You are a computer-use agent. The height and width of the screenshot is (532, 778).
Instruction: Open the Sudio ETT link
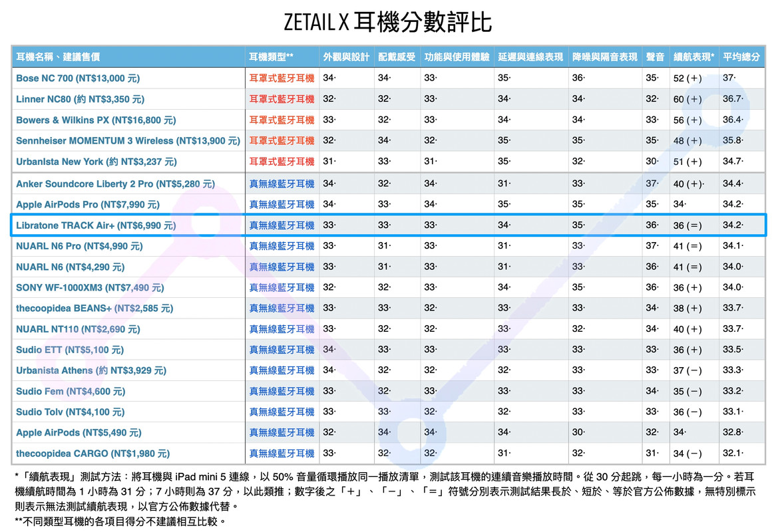[69, 350]
